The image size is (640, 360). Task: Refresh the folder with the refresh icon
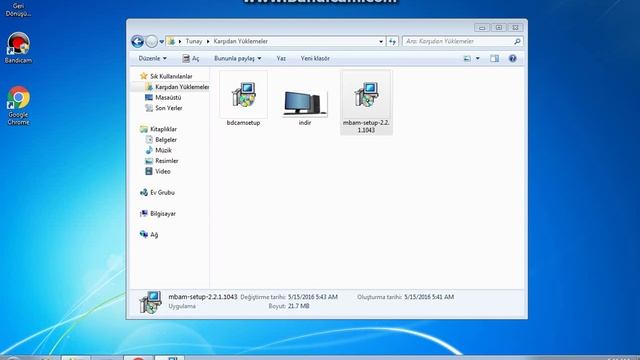click(392, 41)
